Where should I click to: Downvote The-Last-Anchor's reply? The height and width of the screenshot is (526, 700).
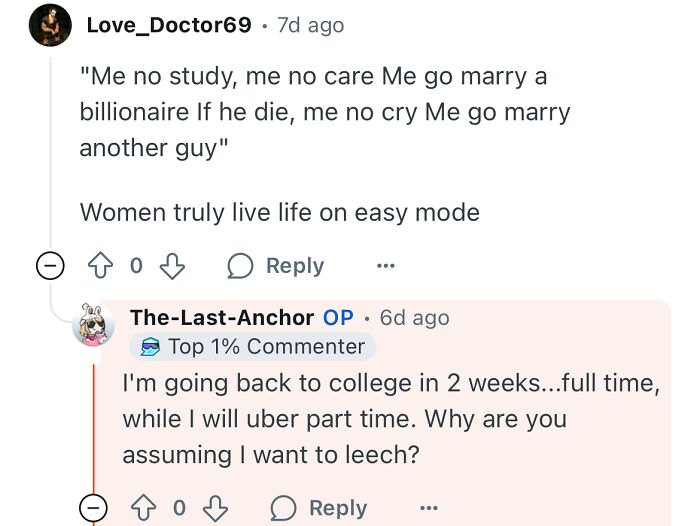point(215,508)
